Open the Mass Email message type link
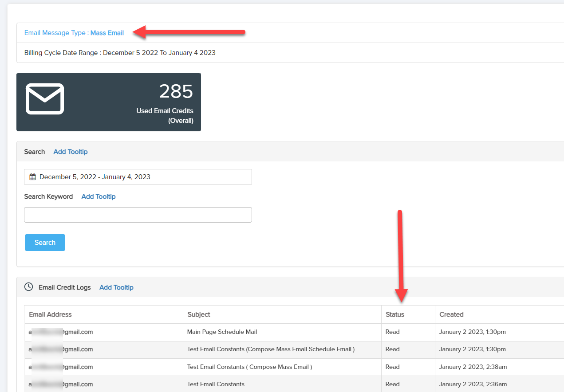564x392 pixels. coord(107,33)
